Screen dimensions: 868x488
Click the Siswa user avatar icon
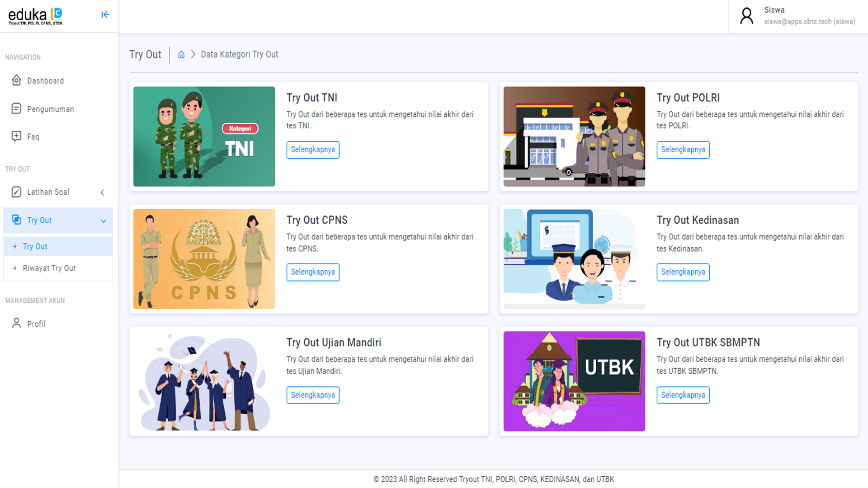746,16
